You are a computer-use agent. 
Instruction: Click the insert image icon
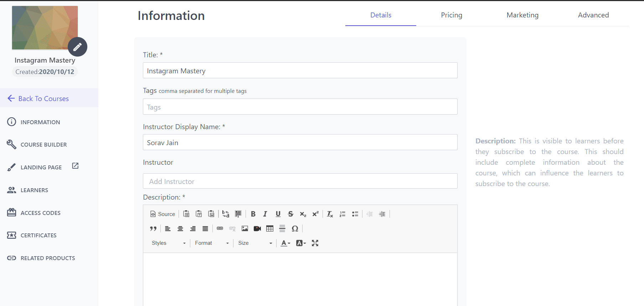pos(245,228)
